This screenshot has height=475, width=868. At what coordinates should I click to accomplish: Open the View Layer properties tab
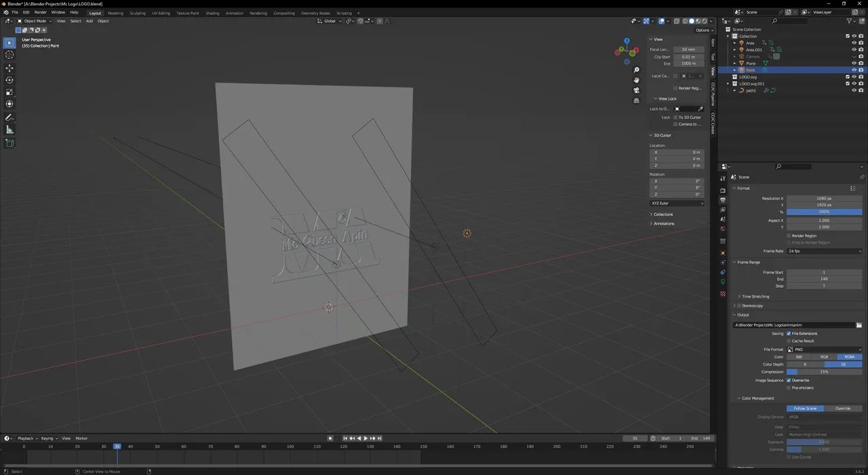point(723,210)
